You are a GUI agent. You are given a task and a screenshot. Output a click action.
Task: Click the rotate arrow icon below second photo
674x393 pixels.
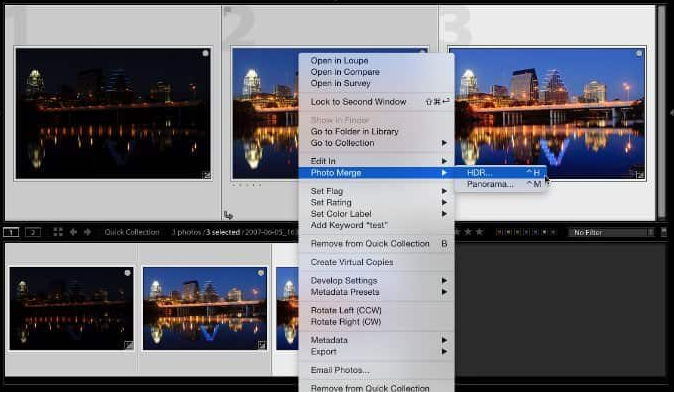click(x=228, y=215)
